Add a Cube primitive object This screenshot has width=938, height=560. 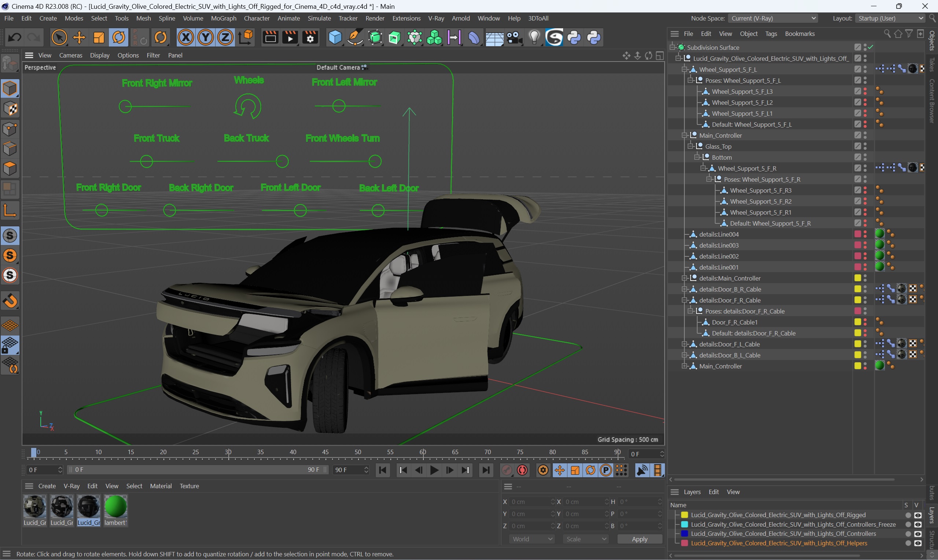[x=335, y=37]
